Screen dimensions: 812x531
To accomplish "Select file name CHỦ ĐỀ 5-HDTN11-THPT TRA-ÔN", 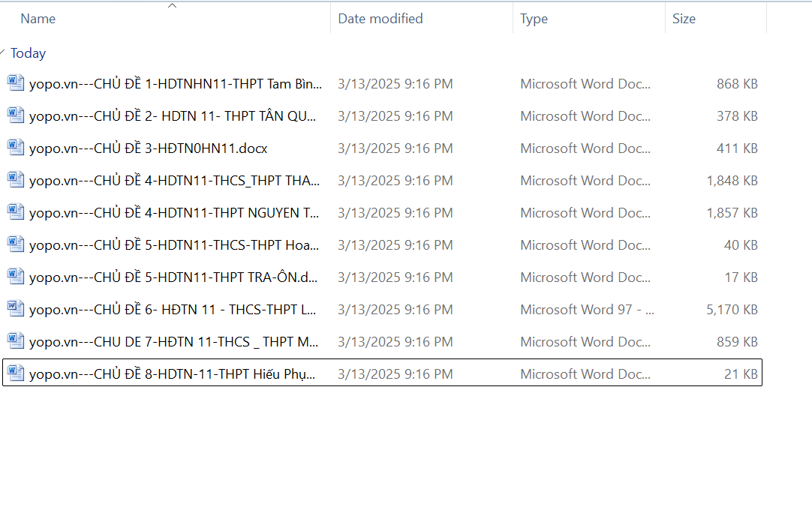I will pyautogui.click(x=173, y=277).
